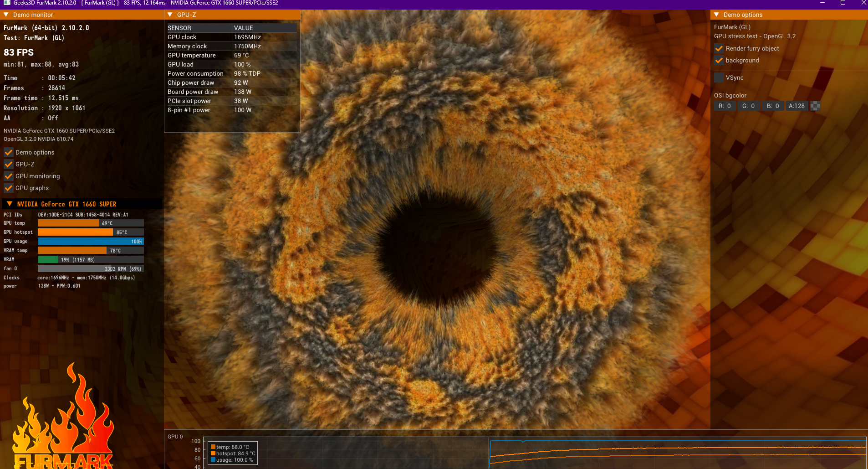Viewport: 868px width, 469px height.
Task: Collapse the Demo options panel header
Action: tap(717, 15)
